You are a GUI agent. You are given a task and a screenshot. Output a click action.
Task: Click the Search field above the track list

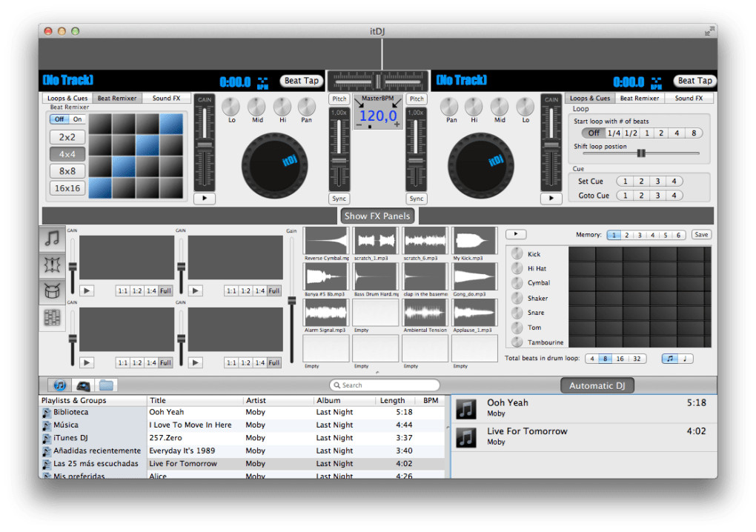pos(385,385)
